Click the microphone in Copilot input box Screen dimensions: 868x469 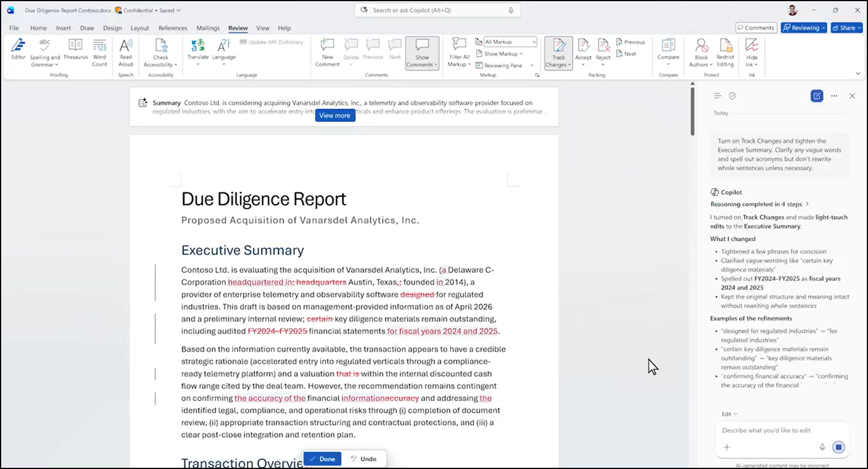coord(822,447)
